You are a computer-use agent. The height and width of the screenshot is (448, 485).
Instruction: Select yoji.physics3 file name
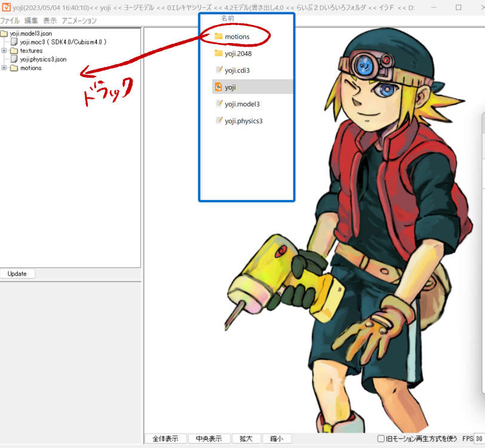click(244, 121)
